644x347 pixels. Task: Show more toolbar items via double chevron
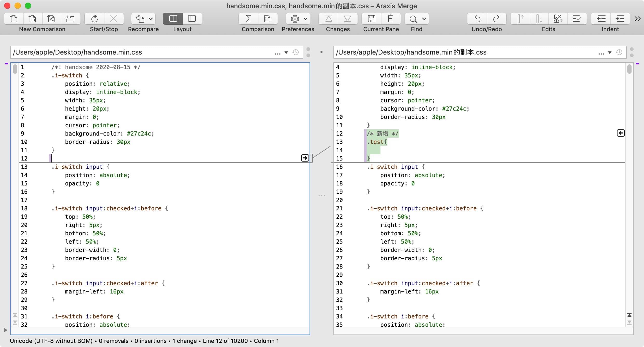(x=638, y=19)
